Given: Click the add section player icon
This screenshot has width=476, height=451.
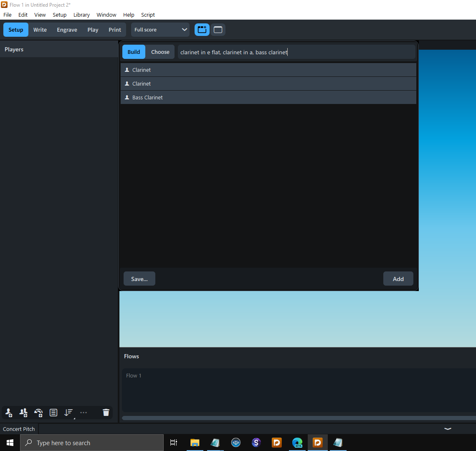Looking at the screenshot, I should tap(23, 413).
